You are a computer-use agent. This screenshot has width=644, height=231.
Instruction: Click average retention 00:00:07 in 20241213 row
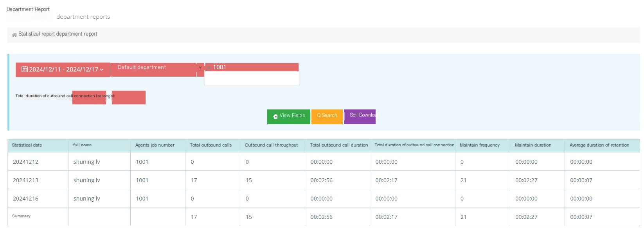tap(581, 180)
